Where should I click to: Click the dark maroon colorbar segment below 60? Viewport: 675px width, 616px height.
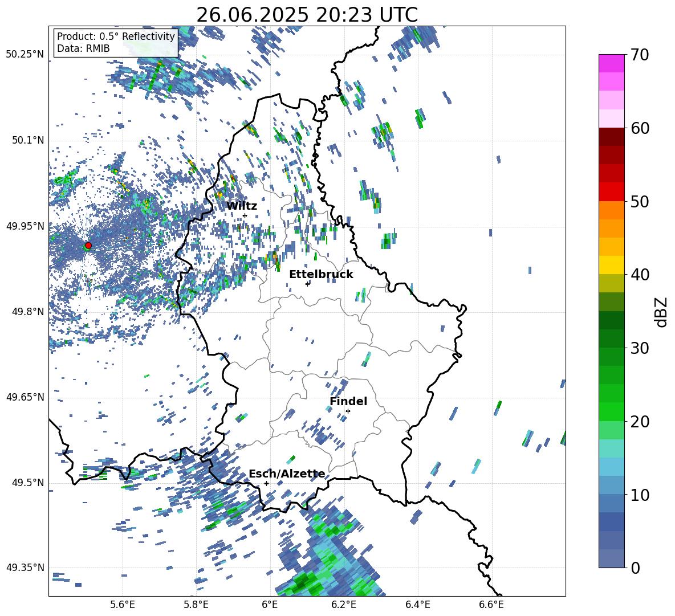click(611, 137)
